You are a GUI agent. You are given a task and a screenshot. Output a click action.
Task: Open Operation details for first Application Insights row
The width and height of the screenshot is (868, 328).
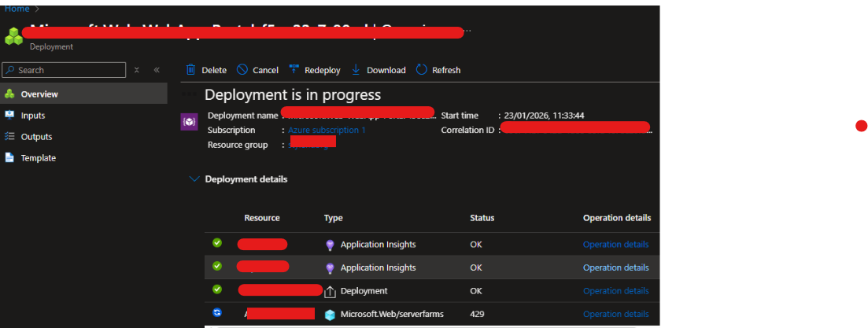click(x=615, y=245)
